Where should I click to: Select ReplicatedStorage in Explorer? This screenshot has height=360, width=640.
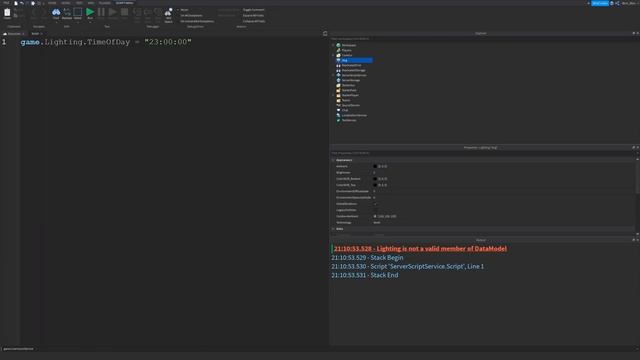click(x=353, y=70)
